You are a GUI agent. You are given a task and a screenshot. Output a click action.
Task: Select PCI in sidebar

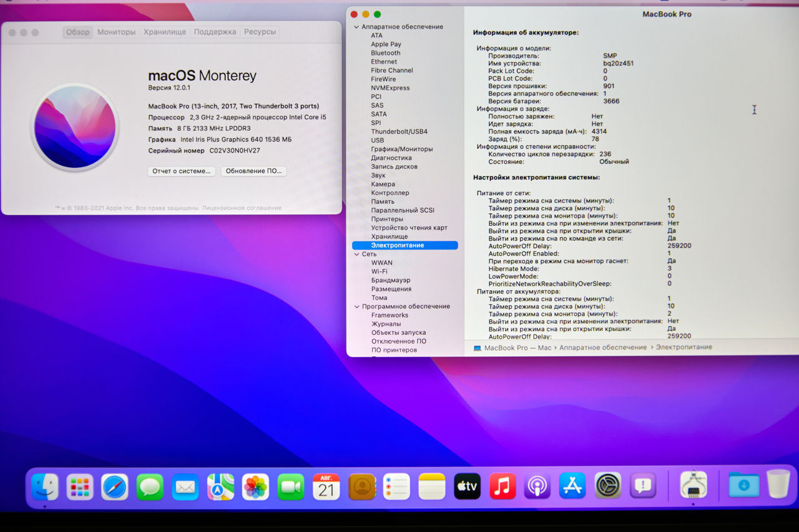[x=376, y=97]
